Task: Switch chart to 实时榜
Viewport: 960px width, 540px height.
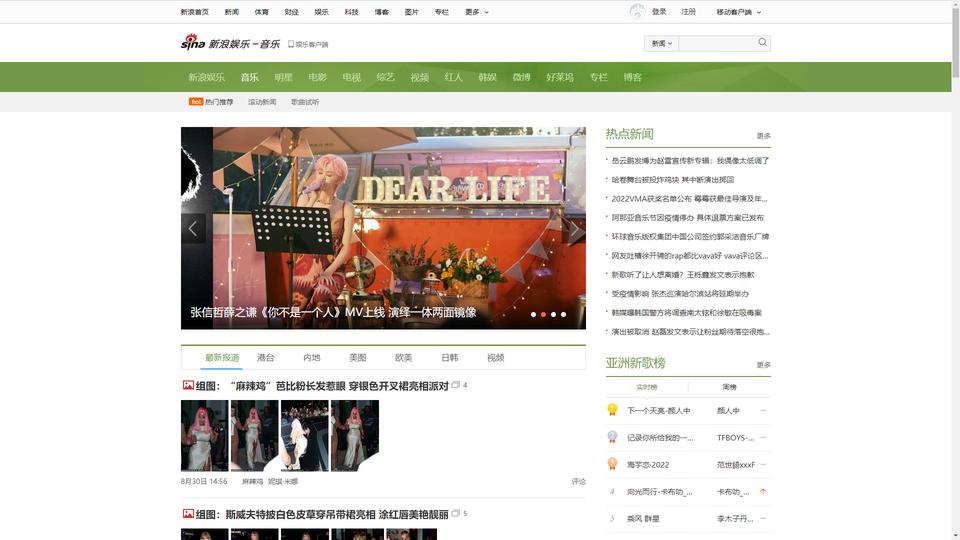Action: (x=647, y=387)
